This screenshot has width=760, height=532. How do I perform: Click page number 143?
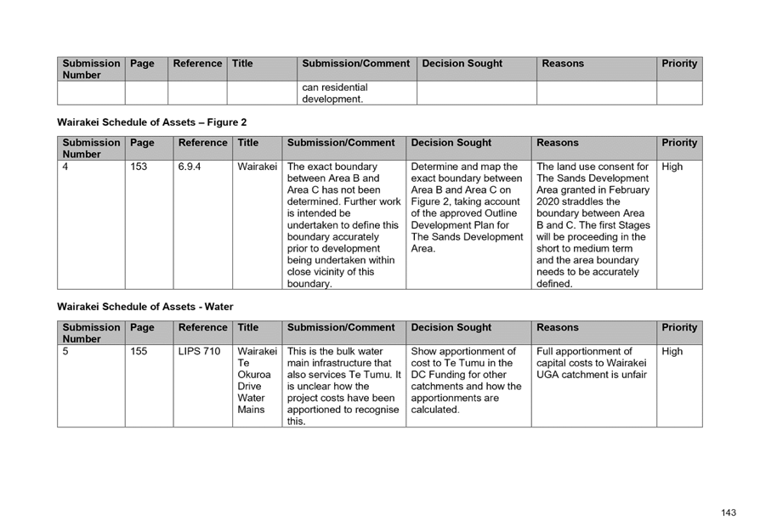click(x=728, y=512)
